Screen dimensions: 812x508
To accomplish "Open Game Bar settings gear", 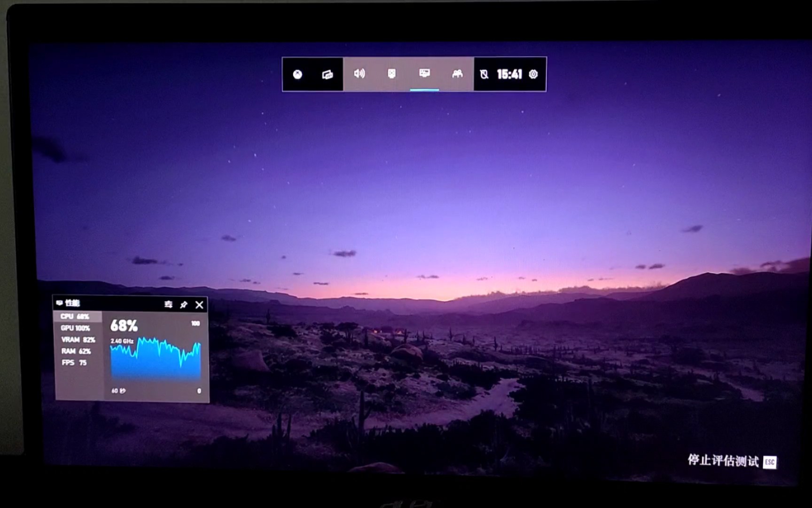I will (533, 74).
